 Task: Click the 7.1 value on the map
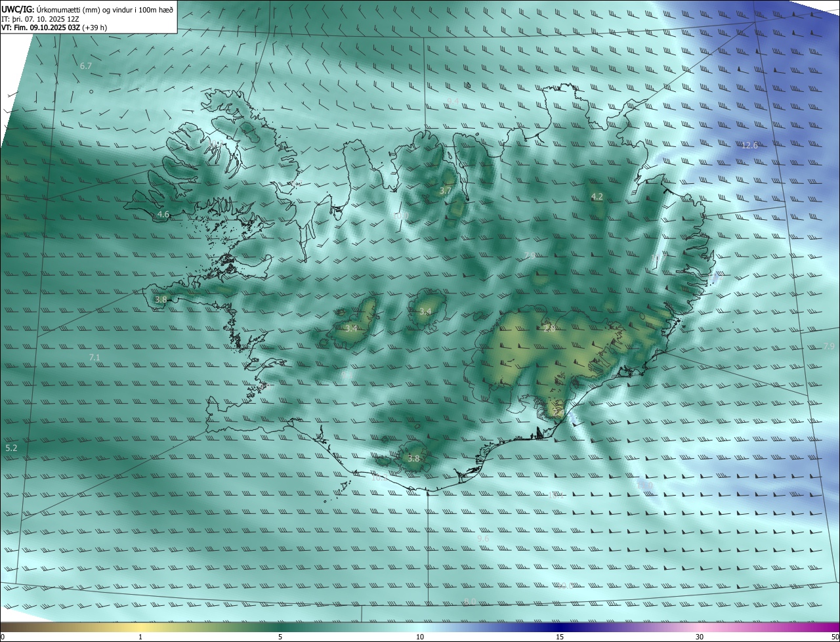[94, 358]
